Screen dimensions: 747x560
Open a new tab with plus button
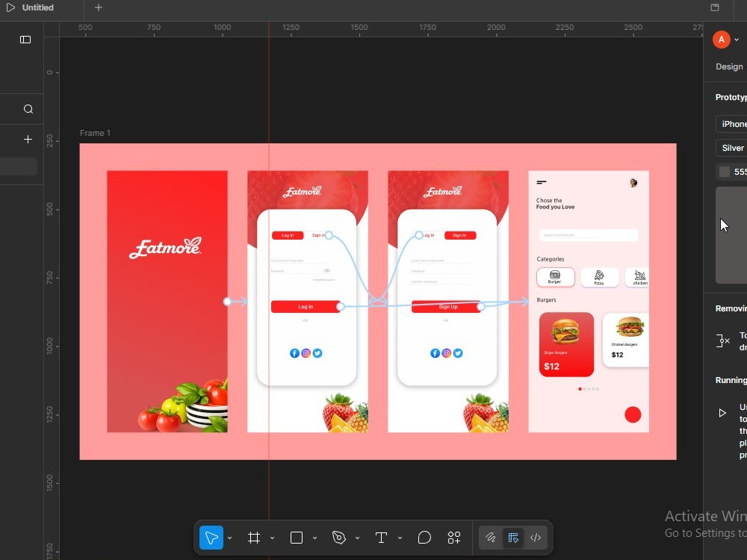pyautogui.click(x=98, y=7)
